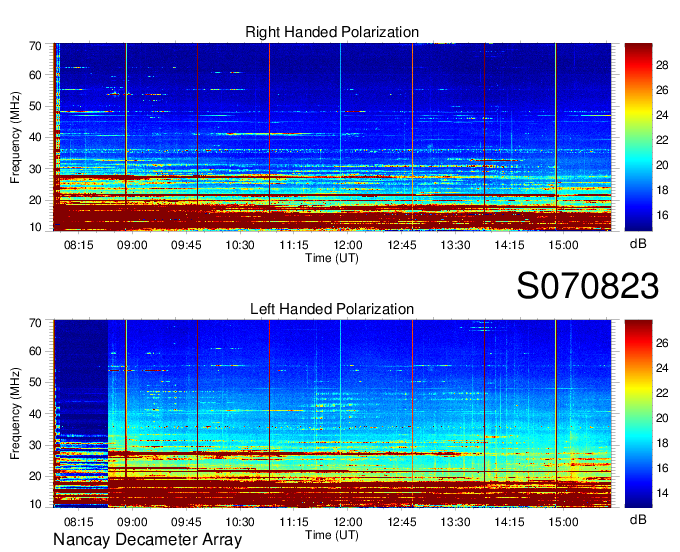Click 50 frequency tick of Right Handed plot
Viewport: 680px width, 552px height.
35,106
